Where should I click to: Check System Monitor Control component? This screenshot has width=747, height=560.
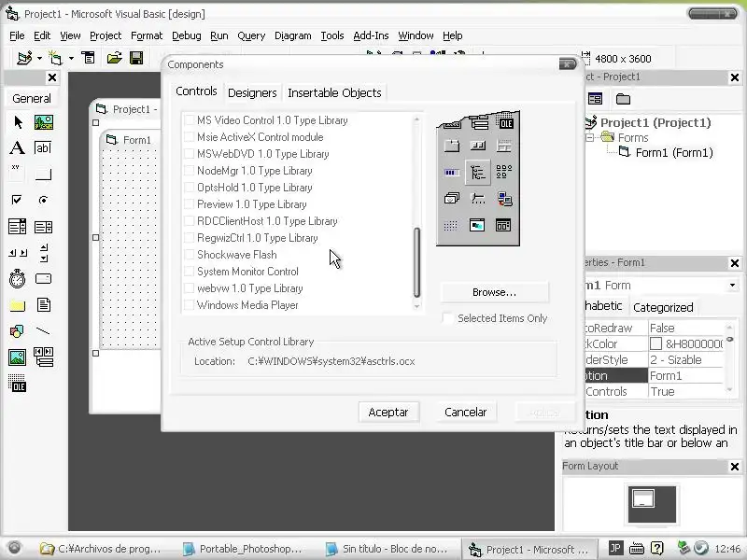coord(190,272)
